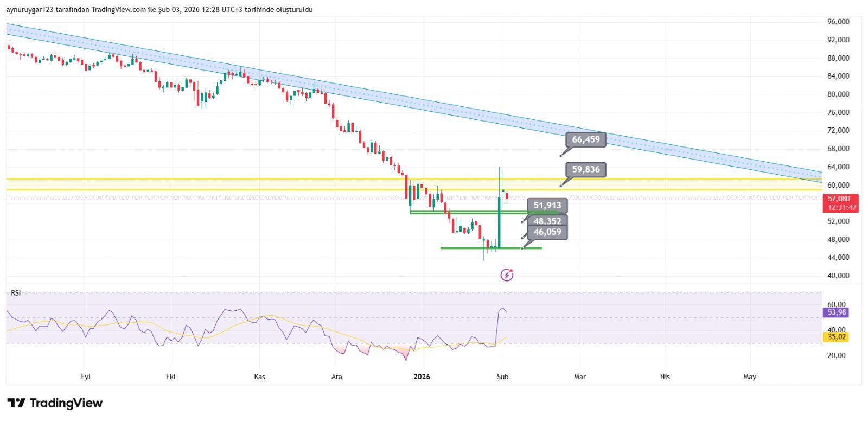Screen dimensions: 868x421
Task: Click the 48.352 callout label
Action: [x=547, y=221]
